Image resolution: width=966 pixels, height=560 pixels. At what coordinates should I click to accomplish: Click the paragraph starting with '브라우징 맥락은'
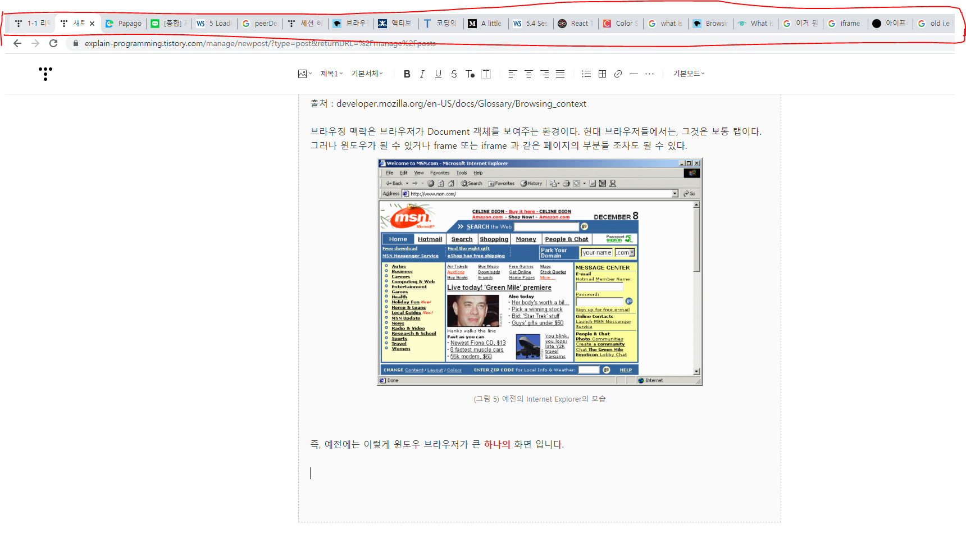(536, 131)
